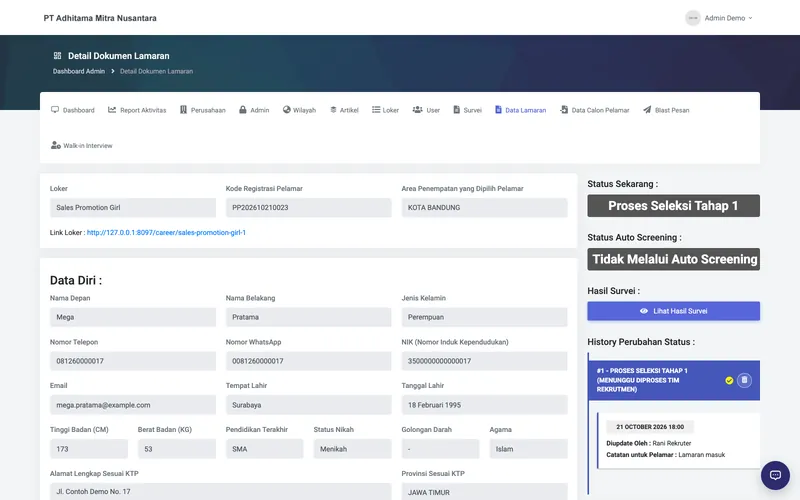Click the NIK field
Image resolution: width=800 pixels, height=500 pixels.
[484, 361]
